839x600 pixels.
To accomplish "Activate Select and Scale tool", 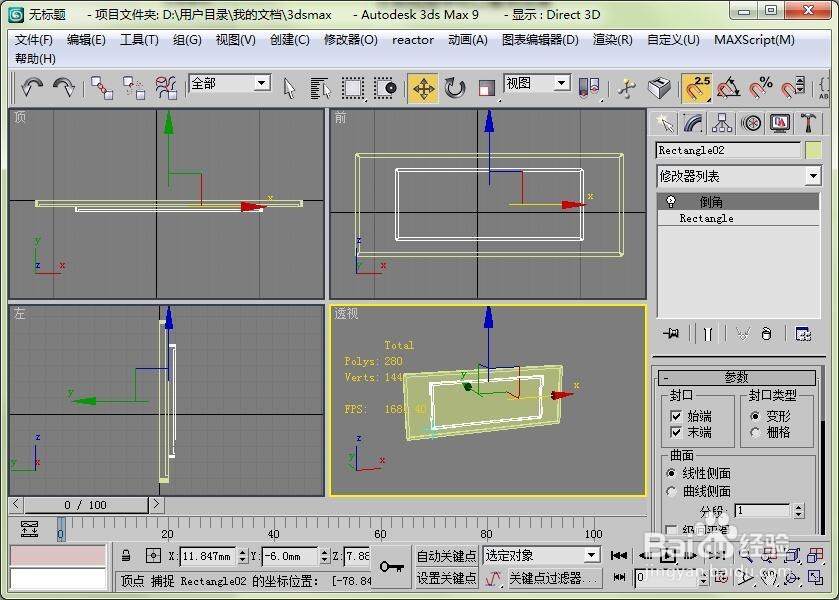I will (486, 88).
